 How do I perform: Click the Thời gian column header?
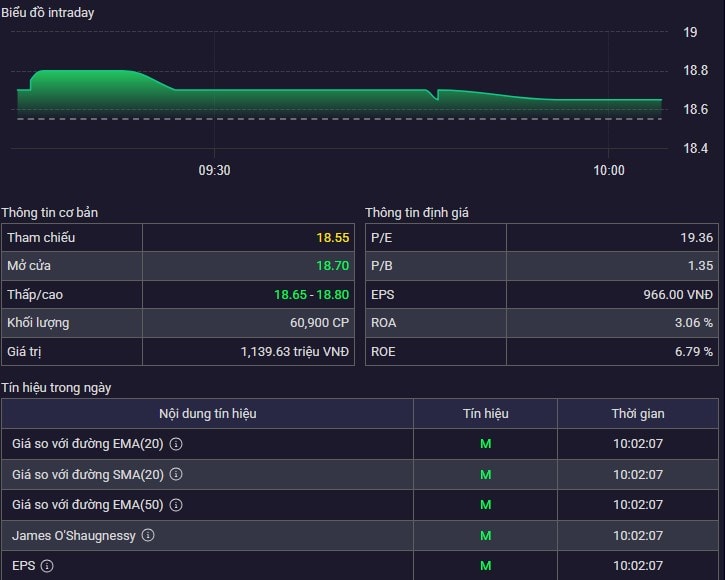click(x=637, y=414)
